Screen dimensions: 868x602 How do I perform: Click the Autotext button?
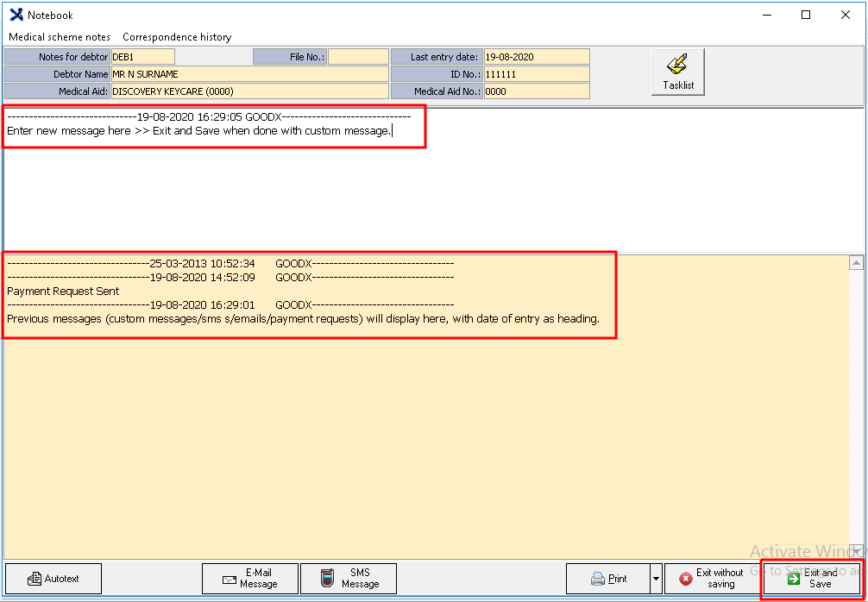tap(53, 578)
